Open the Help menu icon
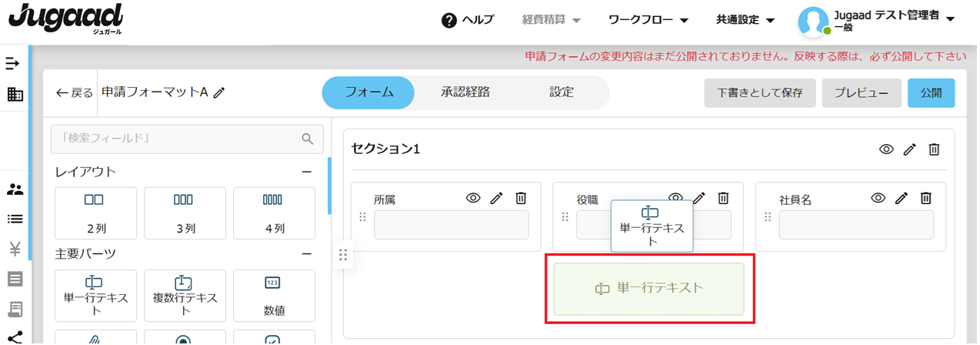This screenshot has height=345, width=980. 449,20
